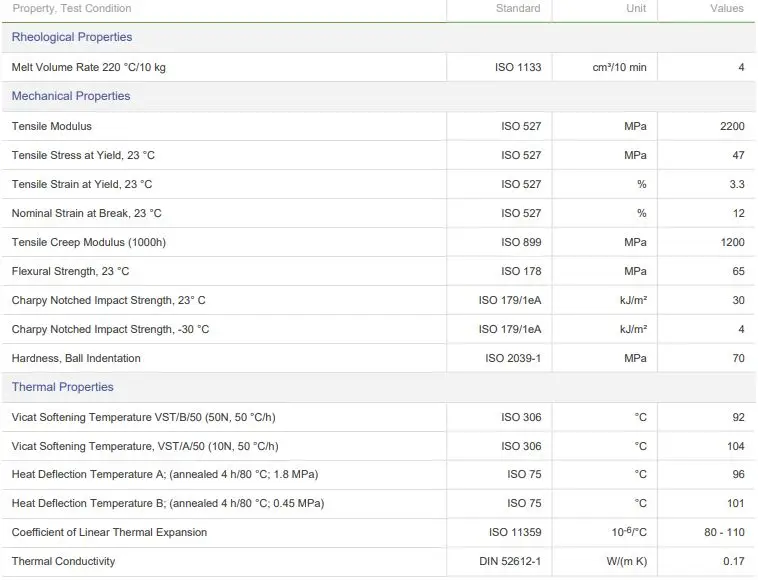The height and width of the screenshot is (580, 758).
Task: Click the Tensile Creep Modulus row label
Action: 89,242
